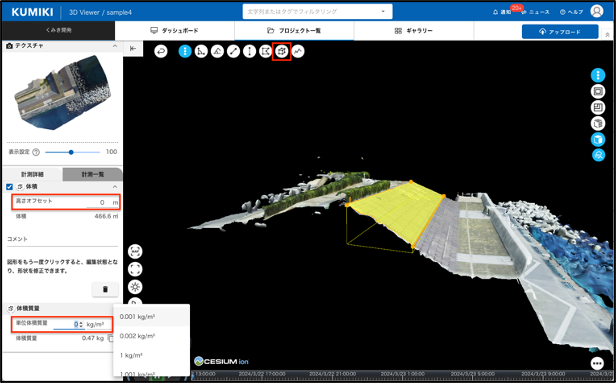Select the cross-section profile tool icon
Screen dimensions: 616x383
point(298,51)
